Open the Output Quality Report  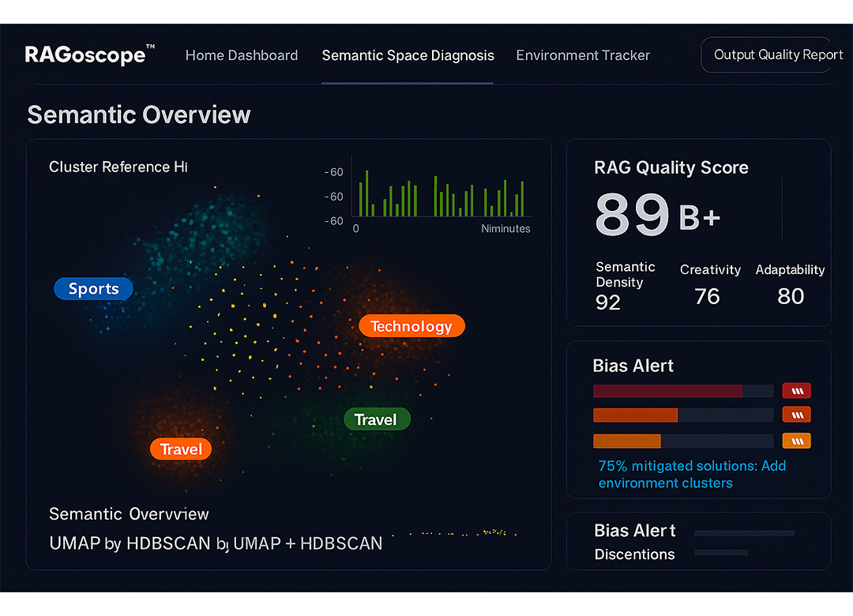[766, 55]
